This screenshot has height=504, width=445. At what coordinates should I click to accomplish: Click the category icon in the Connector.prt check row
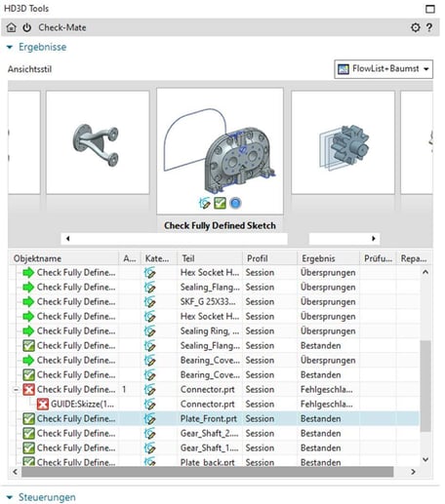[x=149, y=390]
